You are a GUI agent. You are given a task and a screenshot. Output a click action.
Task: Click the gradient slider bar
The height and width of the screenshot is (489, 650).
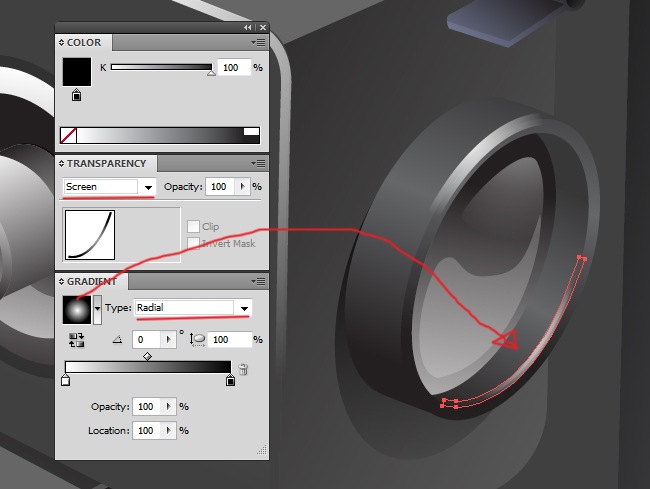pyautogui.click(x=148, y=367)
